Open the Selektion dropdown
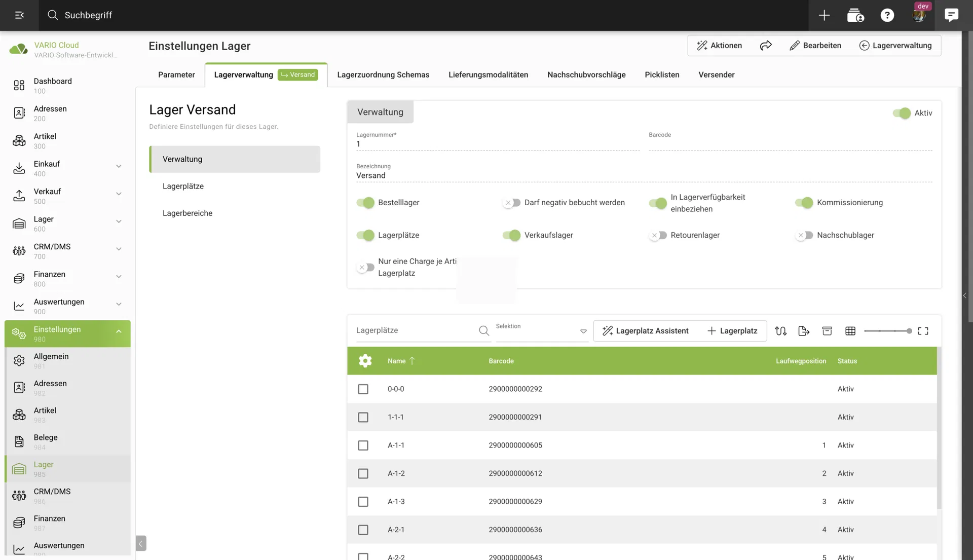The image size is (973, 560). [583, 330]
